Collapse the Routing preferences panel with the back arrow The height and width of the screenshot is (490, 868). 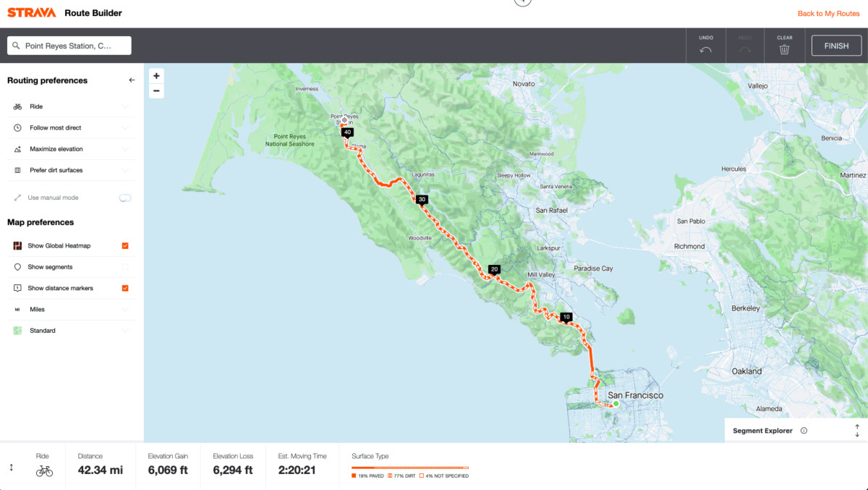[x=132, y=80]
